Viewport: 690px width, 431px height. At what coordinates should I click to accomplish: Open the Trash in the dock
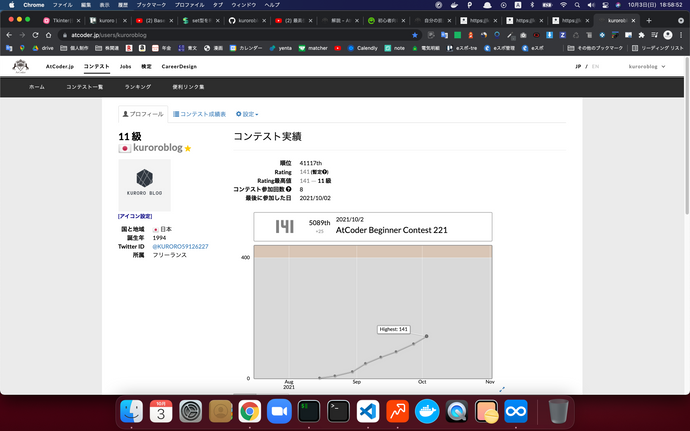pyautogui.click(x=558, y=412)
